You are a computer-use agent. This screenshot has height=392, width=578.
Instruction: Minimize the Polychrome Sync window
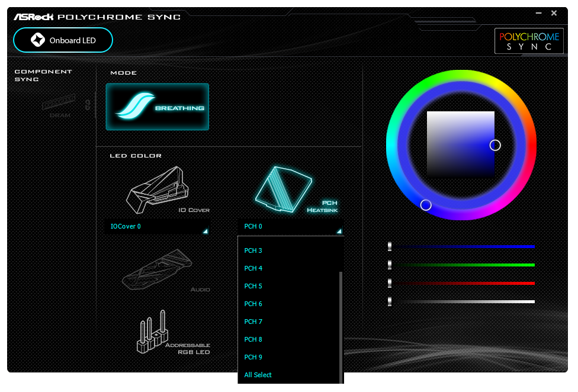(x=538, y=13)
